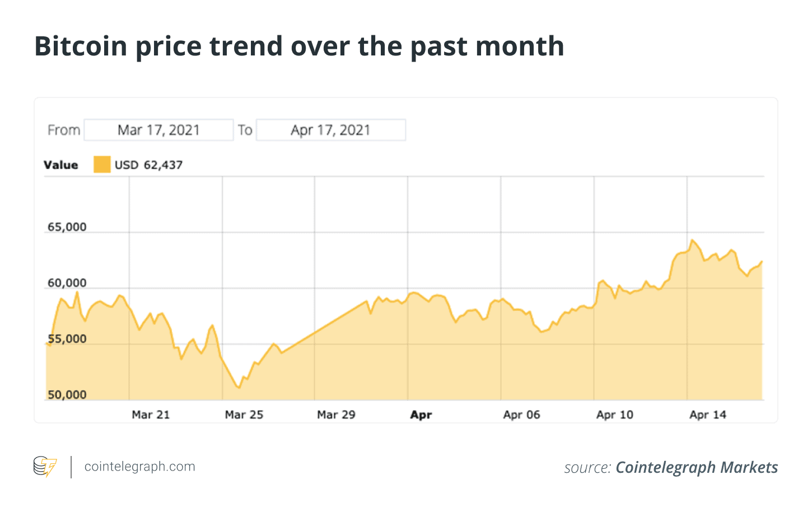The width and height of the screenshot is (812, 512).
Task: Open the Cointelegraph Markets source link
Action: click(697, 468)
